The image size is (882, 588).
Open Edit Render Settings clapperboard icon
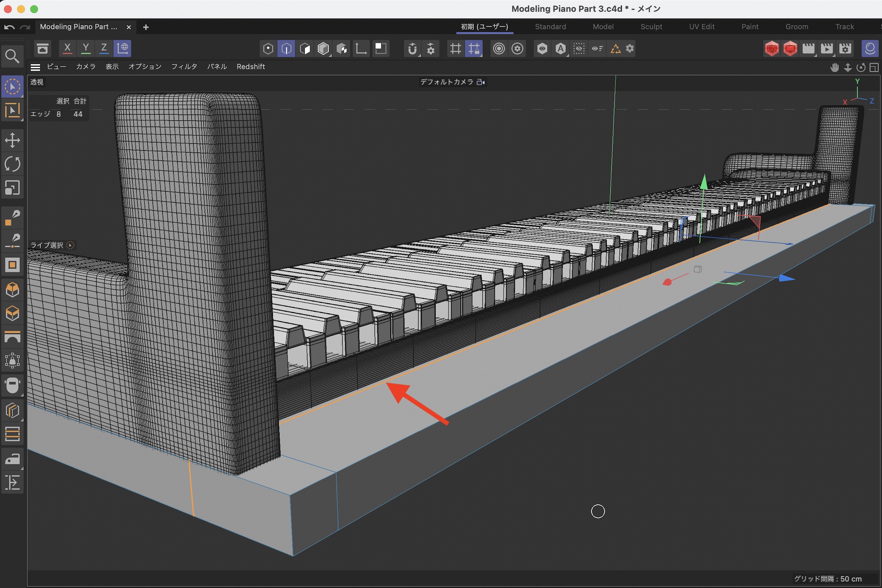845,48
